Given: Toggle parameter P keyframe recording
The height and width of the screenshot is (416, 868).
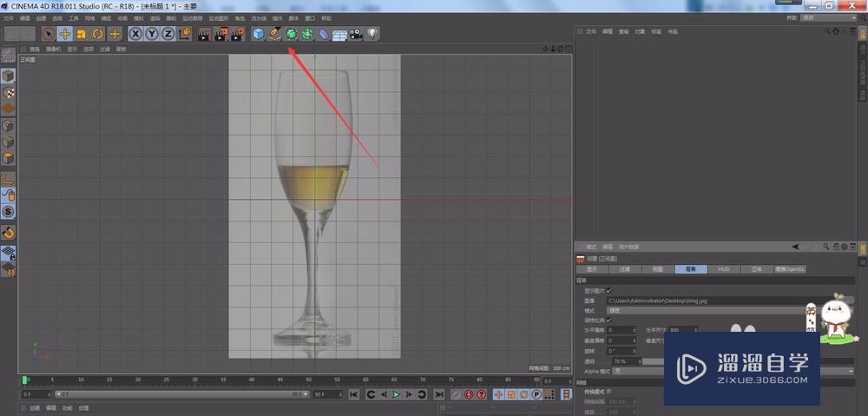Looking at the screenshot, I should click(x=536, y=394).
